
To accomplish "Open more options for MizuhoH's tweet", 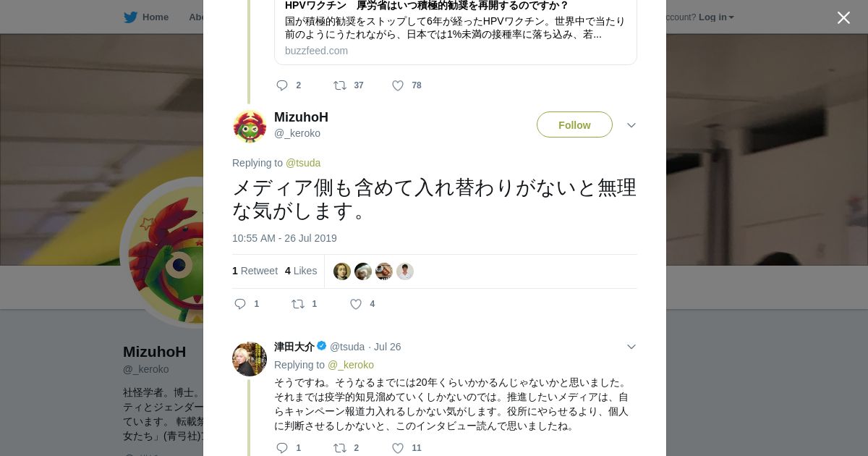I will tap(631, 125).
